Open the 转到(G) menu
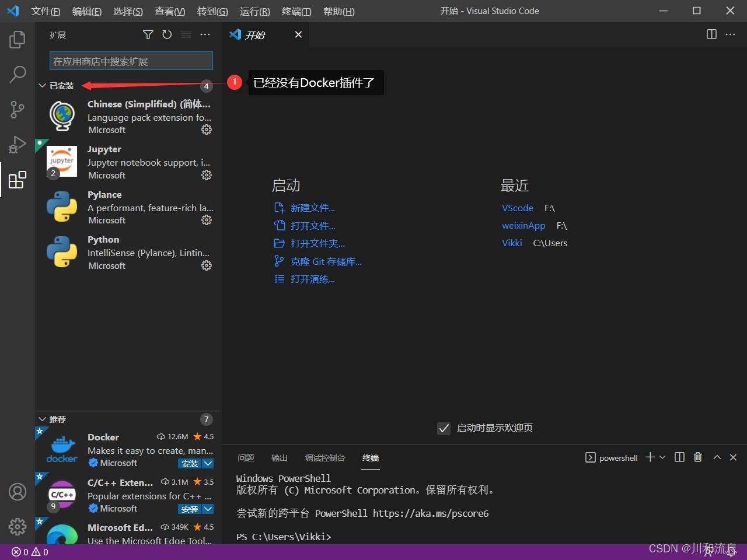 tap(212, 11)
